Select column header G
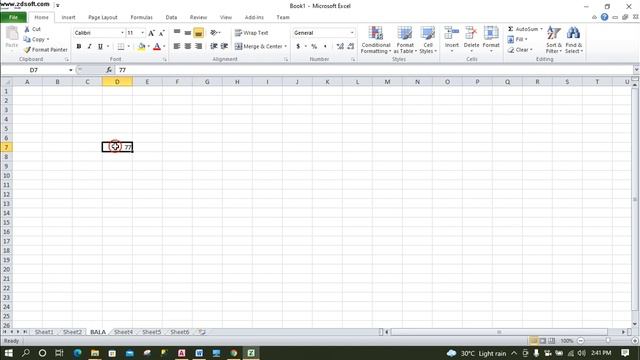Viewport: 640px width, 360px height. 207,82
